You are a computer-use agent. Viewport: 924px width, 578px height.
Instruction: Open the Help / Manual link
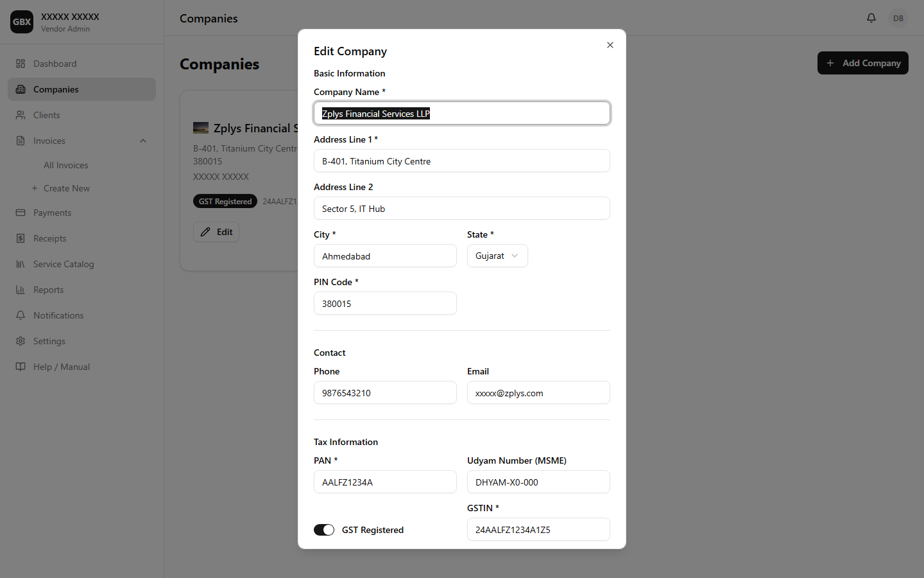(x=81, y=367)
